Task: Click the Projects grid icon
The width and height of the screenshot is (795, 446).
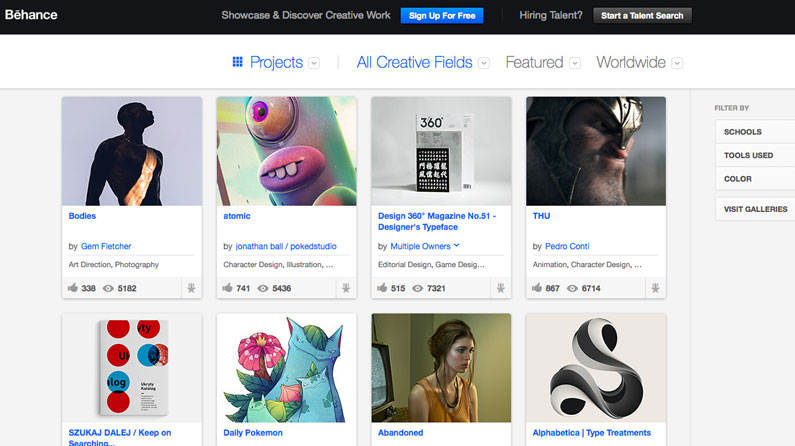Action: tap(238, 62)
